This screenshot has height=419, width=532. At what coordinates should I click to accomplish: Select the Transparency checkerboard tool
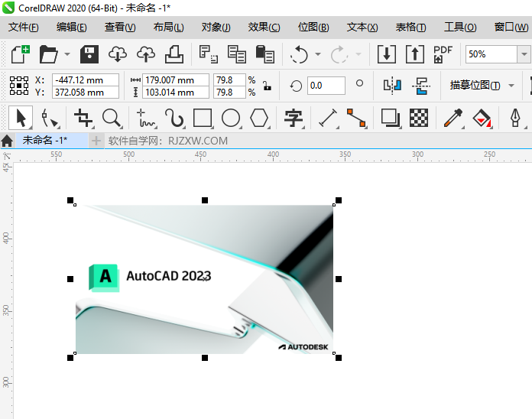pyautogui.click(x=419, y=118)
